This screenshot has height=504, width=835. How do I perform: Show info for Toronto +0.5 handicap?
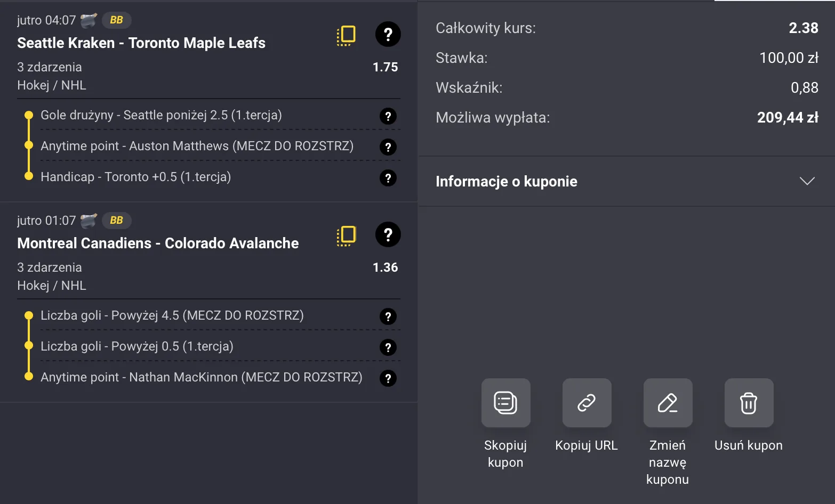pos(388,178)
